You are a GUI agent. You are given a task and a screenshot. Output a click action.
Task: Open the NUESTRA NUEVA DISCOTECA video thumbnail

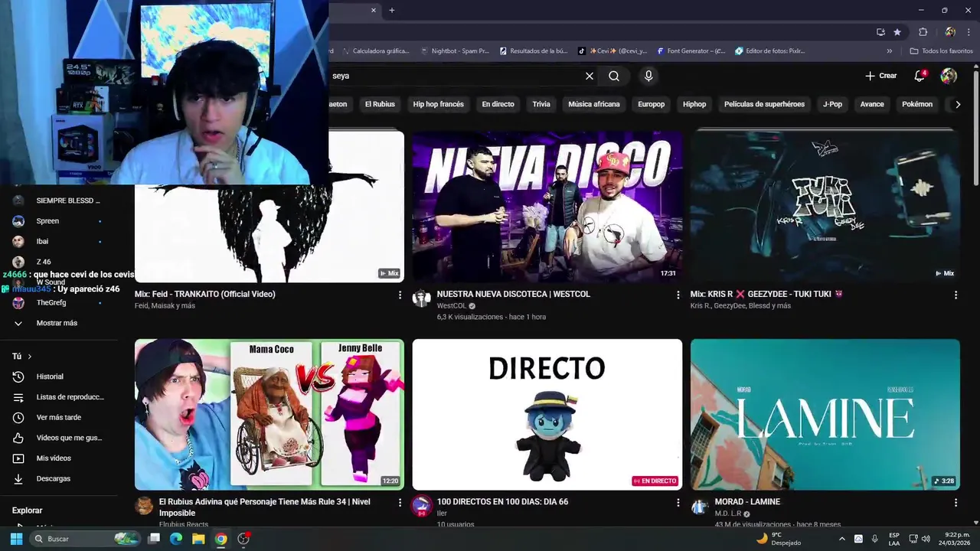click(x=547, y=206)
